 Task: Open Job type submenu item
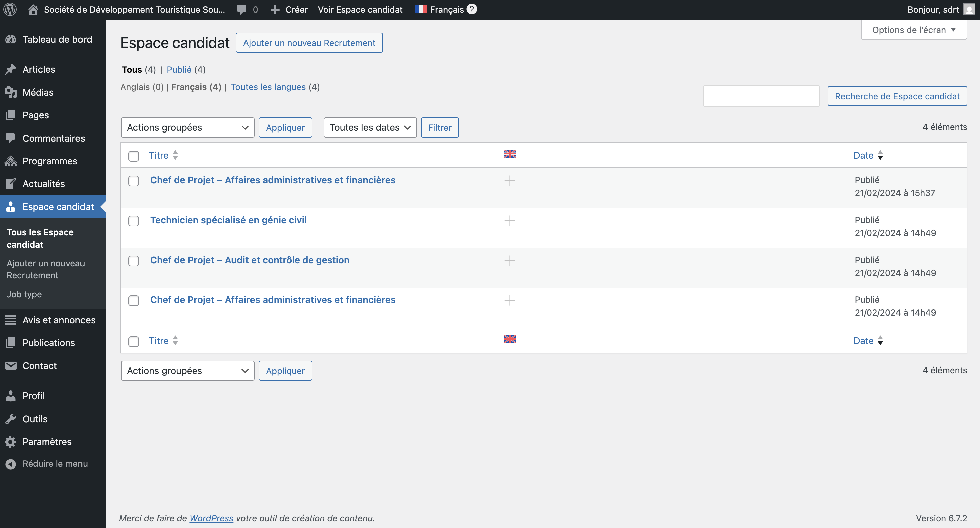pos(24,294)
